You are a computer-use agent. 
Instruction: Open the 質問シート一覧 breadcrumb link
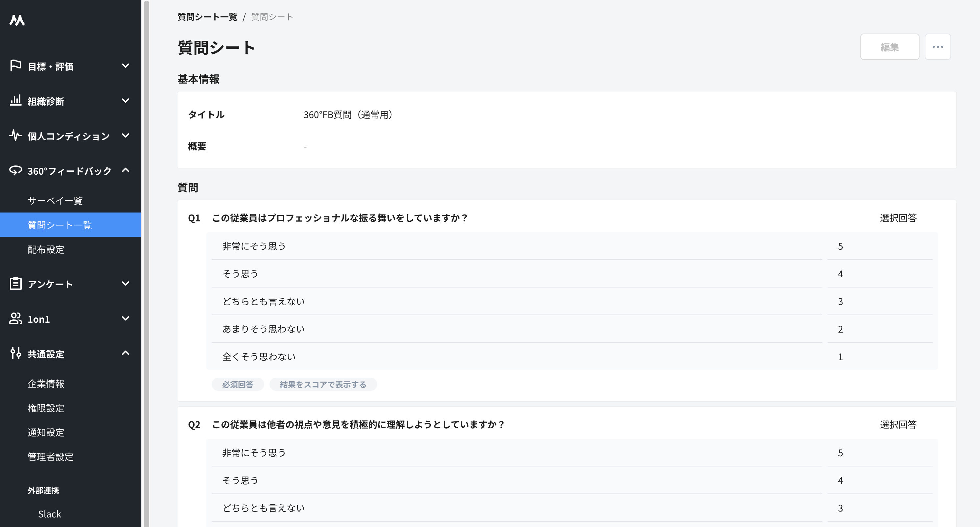click(x=207, y=17)
